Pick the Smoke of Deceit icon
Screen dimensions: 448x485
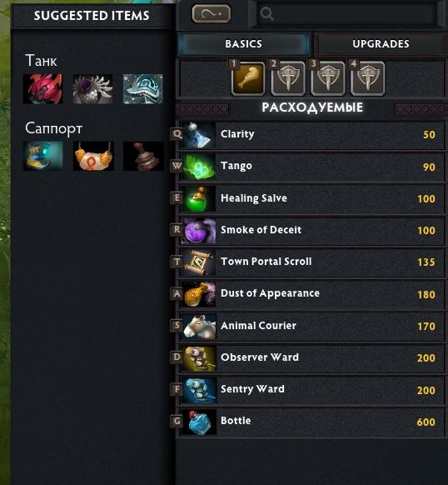198,231
